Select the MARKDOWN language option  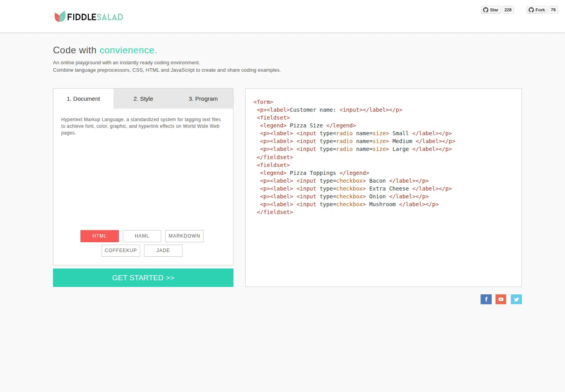[184, 236]
